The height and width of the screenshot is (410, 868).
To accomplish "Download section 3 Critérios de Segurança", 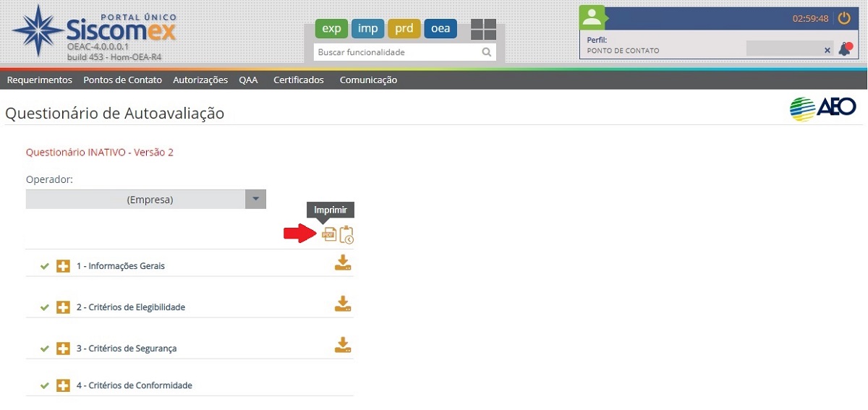I will pos(343,346).
